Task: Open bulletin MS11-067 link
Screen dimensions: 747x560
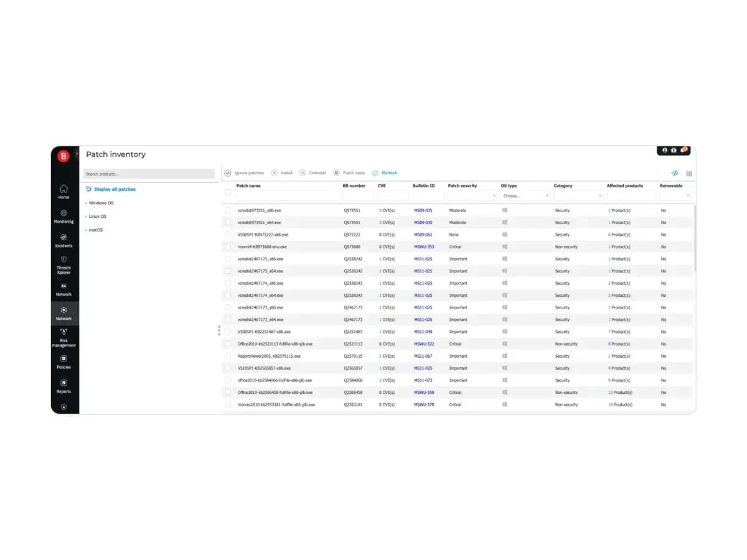Action: tap(423, 356)
